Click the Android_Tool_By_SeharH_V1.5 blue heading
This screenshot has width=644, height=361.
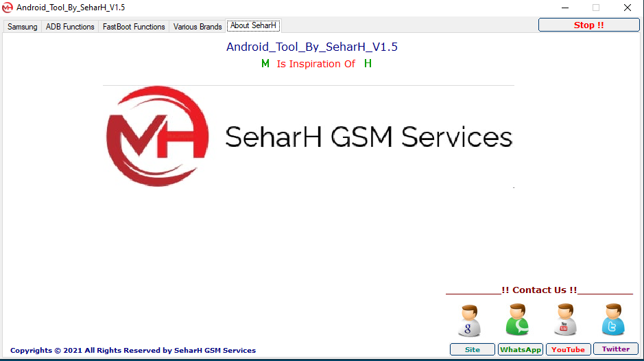(x=312, y=47)
